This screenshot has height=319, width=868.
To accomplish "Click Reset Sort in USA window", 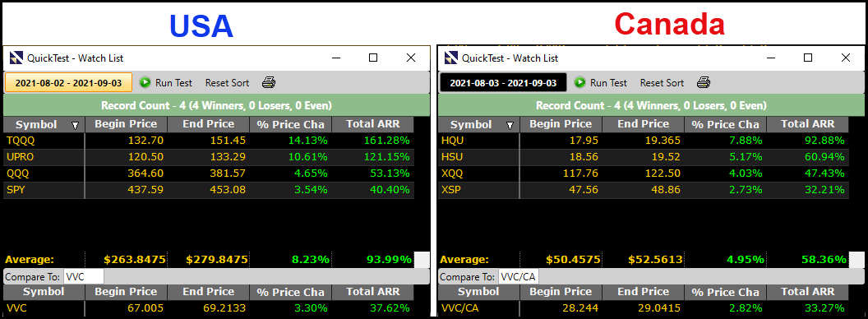I will [x=227, y=82].
